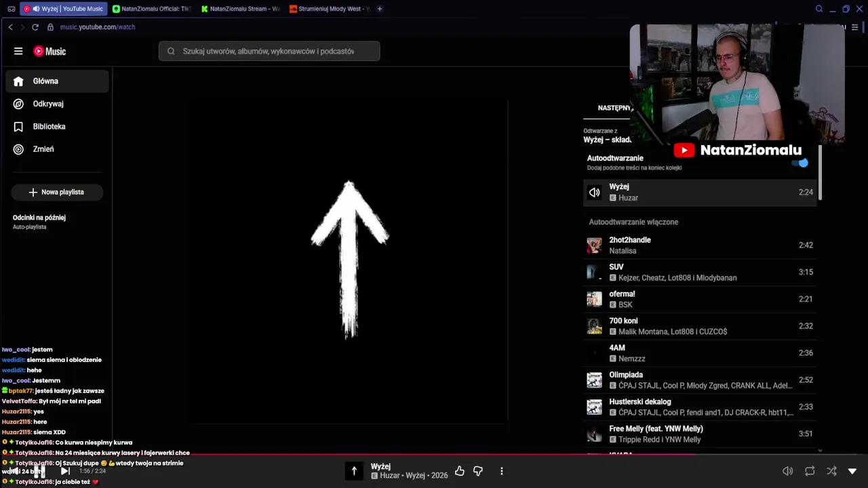Open Główna in the sidebar
The width and height of the screenshot is (868, 488).
pyautogui.click(x=58, y=81)
